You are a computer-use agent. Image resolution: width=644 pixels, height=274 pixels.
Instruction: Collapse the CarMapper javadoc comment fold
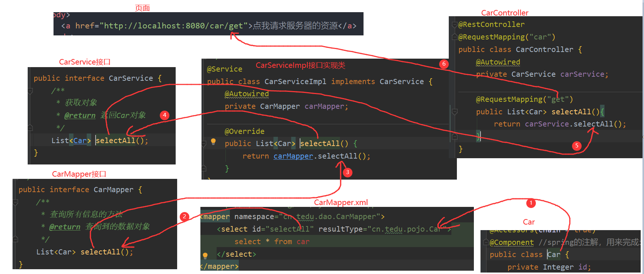tap(15, 202)
